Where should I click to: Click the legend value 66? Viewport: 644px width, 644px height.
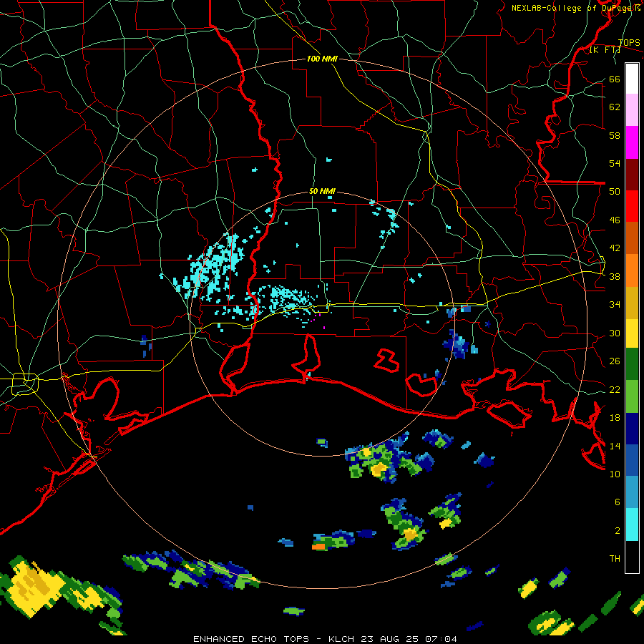click(615, 79)
